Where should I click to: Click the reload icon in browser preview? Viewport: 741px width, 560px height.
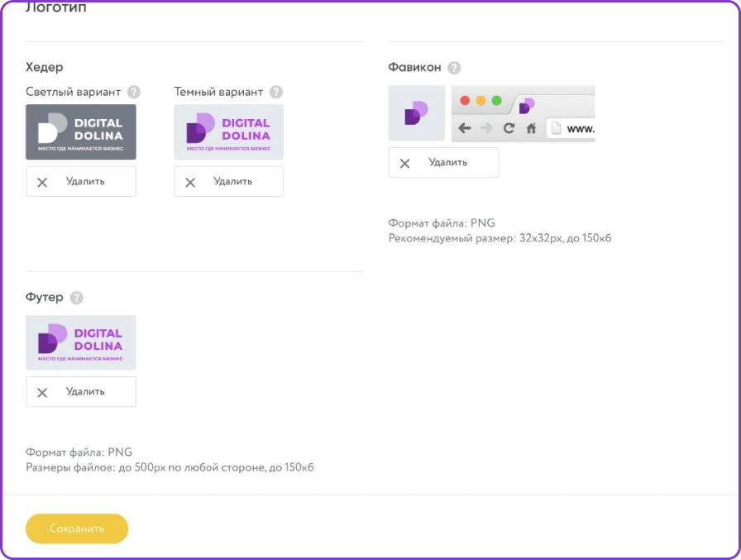click(509, 128)
